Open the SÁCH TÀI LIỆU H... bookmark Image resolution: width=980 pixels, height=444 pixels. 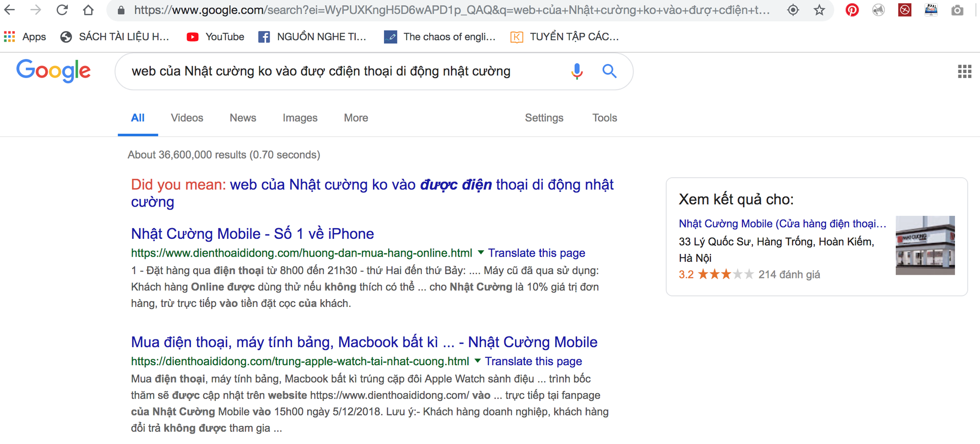coord(115,37)
